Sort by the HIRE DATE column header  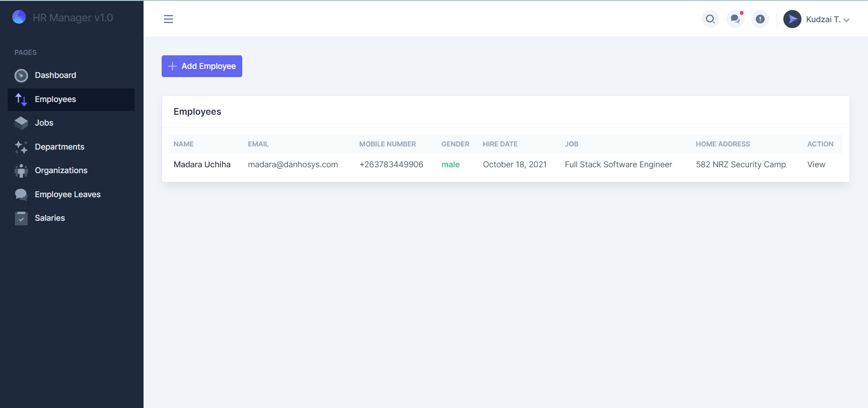point(500,144)
